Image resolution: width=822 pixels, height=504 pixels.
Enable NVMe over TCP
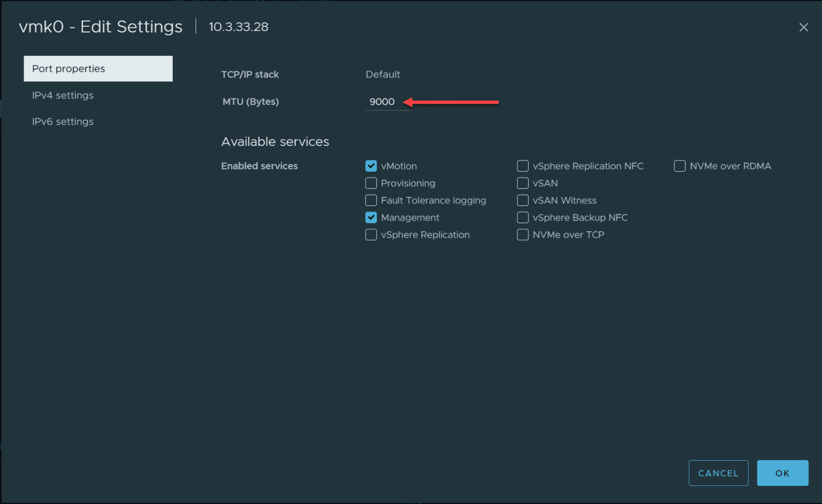(522, 234)
